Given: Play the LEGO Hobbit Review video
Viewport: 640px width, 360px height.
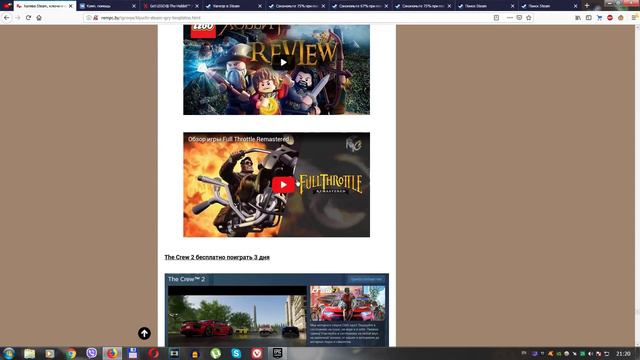Looking at the screenshot, I should (x=283, y=62).
